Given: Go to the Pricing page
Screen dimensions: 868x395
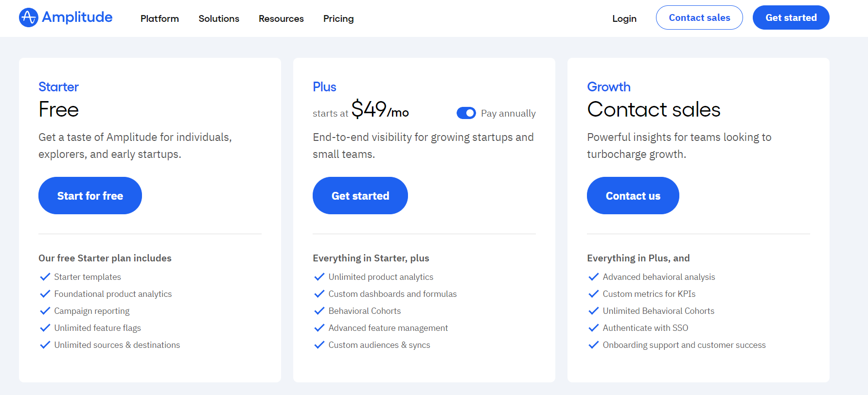Looking at the screenshot, I should 338,18.
